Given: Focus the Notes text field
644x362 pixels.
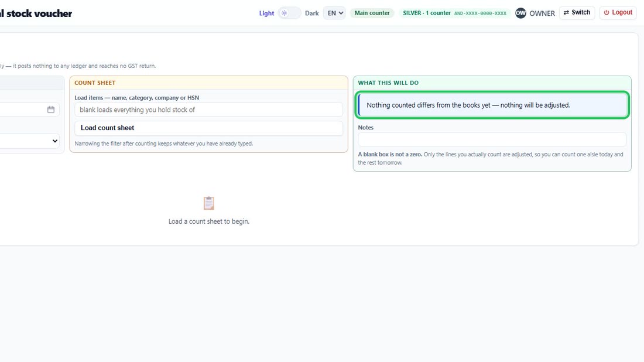Looking at the screenshot, I should (492, 139).
